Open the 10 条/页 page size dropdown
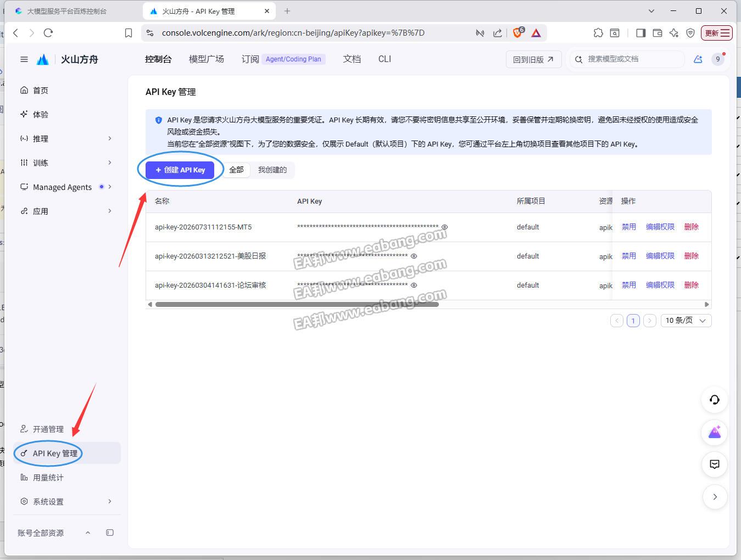Image resolution: width=741 pixels, height=560 pixels. tap(686, 321)
